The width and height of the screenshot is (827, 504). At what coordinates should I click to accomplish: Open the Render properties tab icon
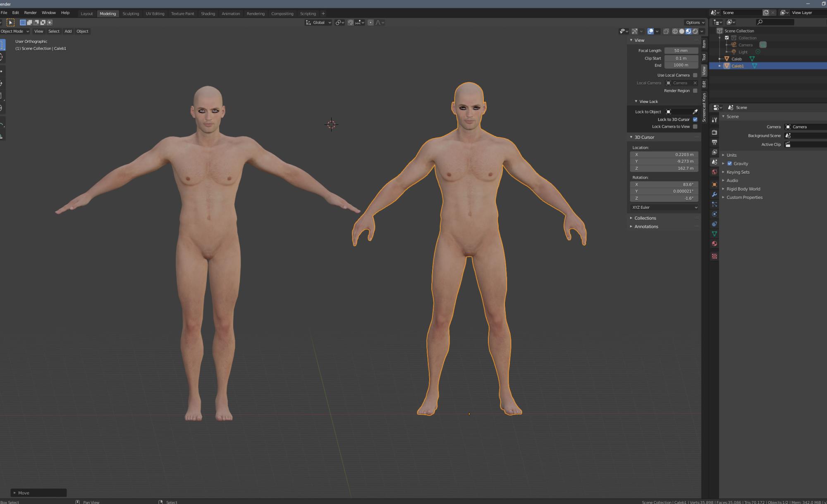[714, 132]
